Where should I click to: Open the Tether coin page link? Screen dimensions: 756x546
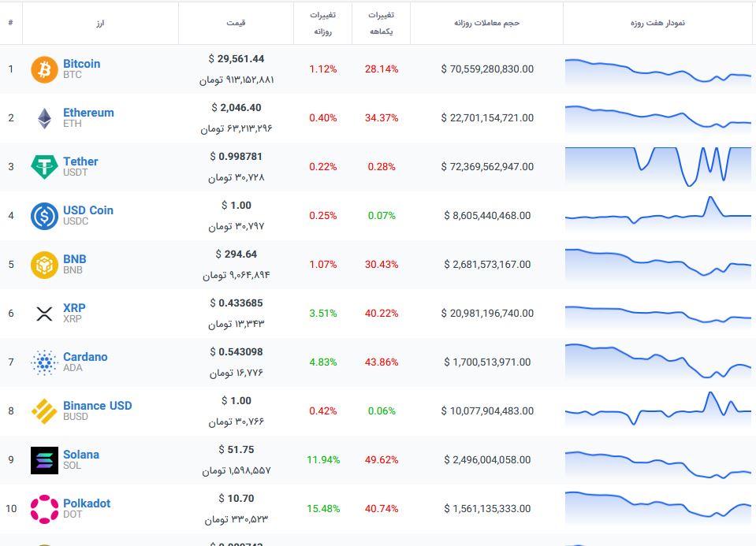pyautogui.click(x=80, y=162)
